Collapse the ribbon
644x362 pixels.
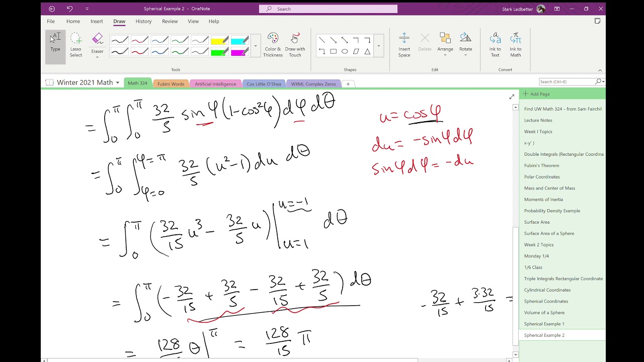(x=600, y=70)
